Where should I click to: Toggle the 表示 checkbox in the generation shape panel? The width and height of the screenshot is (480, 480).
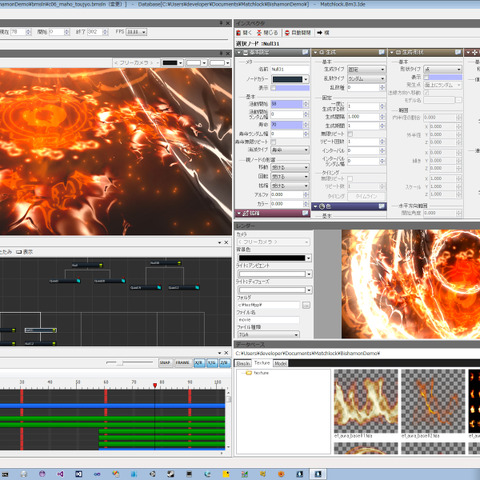426,77
